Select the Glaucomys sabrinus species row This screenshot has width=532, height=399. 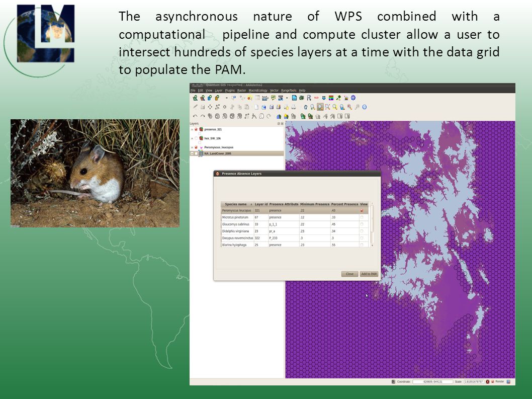pos(295,224)
